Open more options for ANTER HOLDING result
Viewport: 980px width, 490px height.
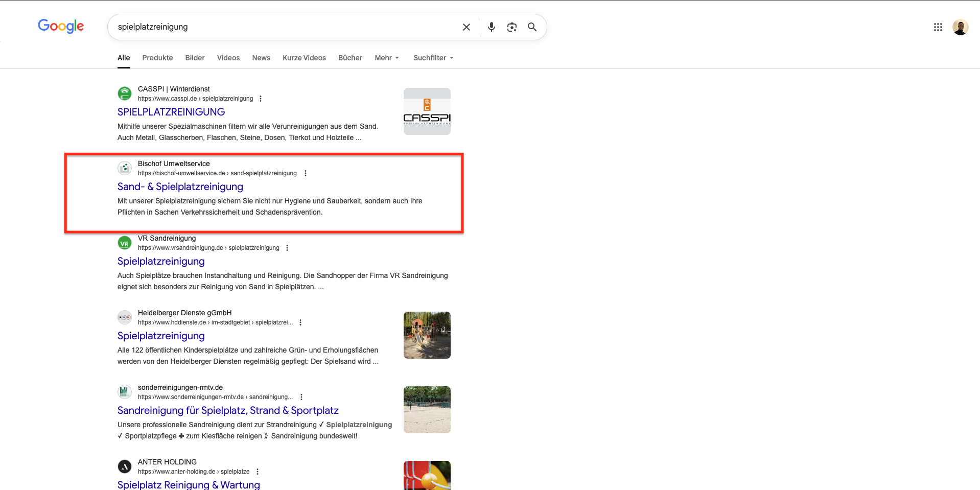click(x=258, y=472)
